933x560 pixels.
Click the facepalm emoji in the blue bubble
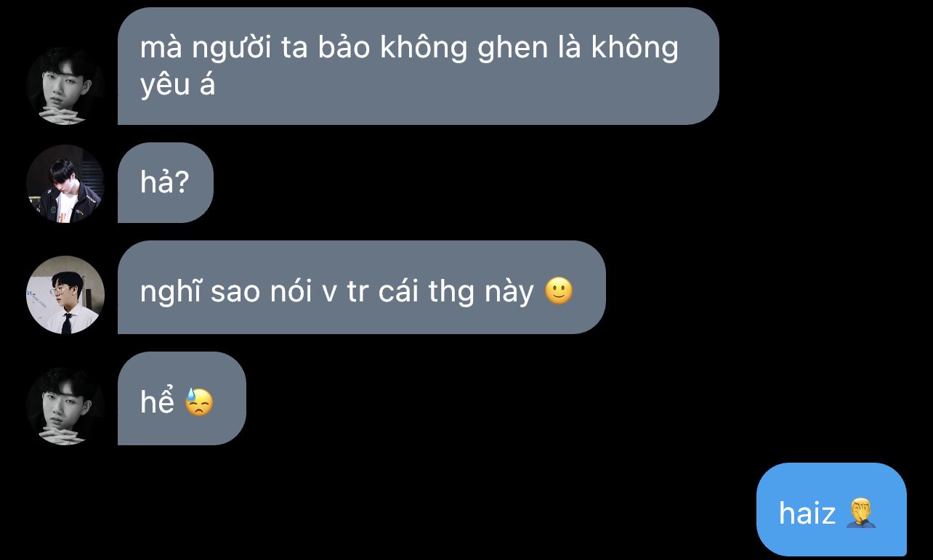(862, 513)
